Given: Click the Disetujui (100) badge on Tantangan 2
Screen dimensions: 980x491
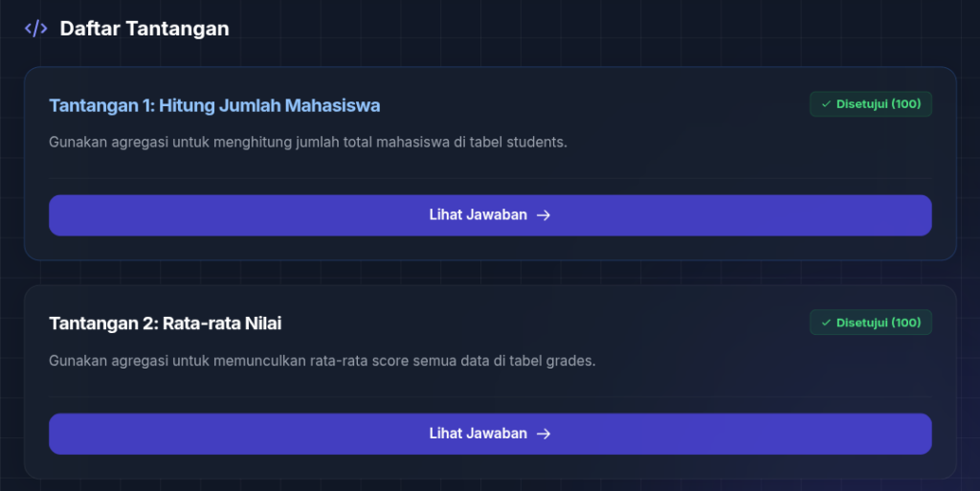Looking at the screenshot, I should (871, 323).
